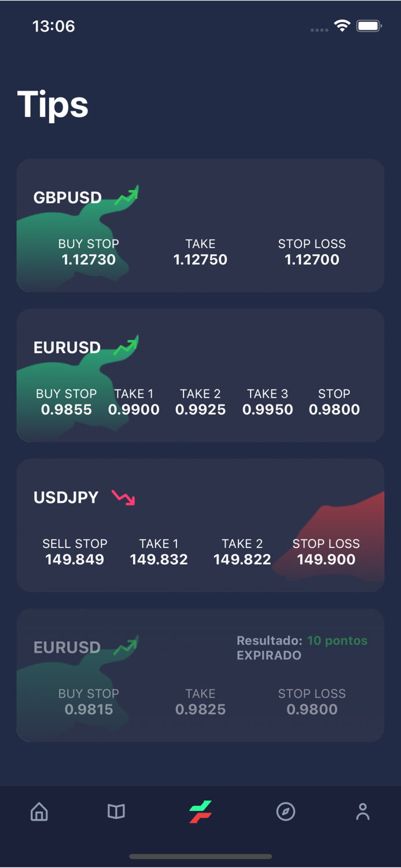Select the book/markets icon in bottom navigation

pos(115,812)
